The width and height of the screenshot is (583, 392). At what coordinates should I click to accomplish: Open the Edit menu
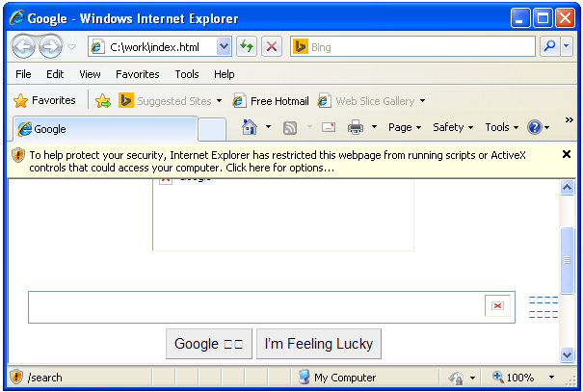point(55,74)
